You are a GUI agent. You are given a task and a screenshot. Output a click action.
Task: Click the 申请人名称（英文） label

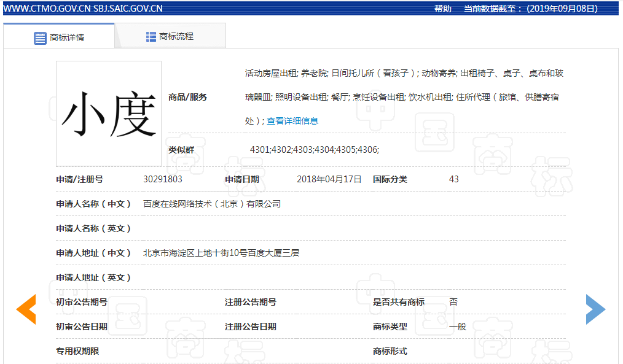coord(93,228)
